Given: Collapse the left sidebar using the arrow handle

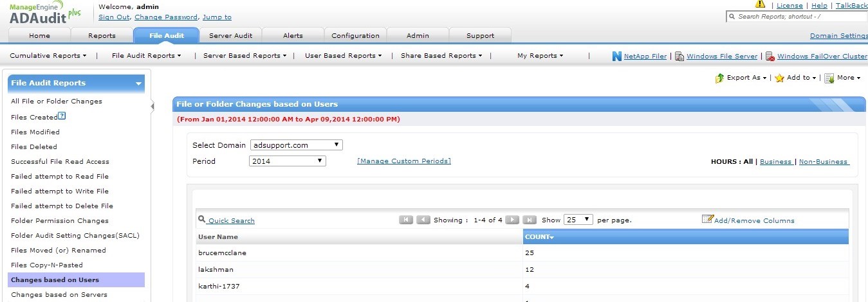Looking at the screenshot, I should coord(152,106).
